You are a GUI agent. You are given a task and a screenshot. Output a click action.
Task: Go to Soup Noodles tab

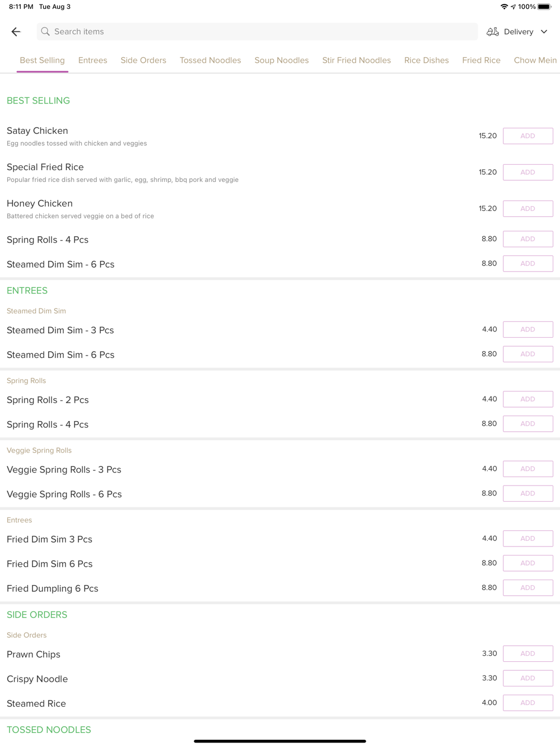click(x=282, y=60)
